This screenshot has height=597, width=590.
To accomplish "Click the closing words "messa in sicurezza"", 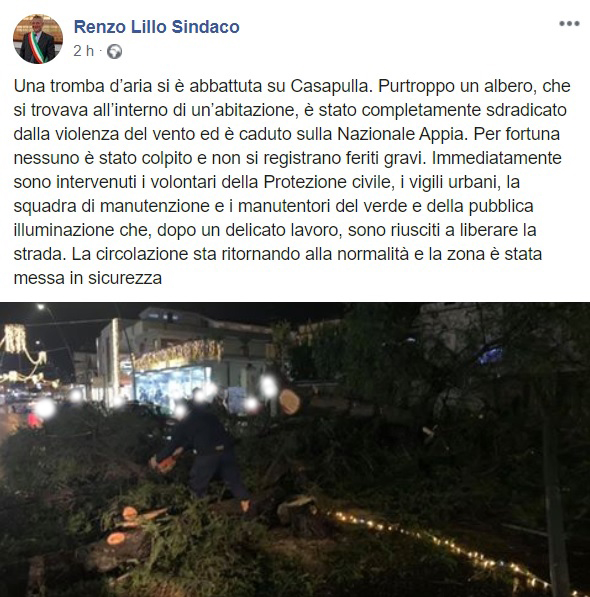I will pos(88,278).
